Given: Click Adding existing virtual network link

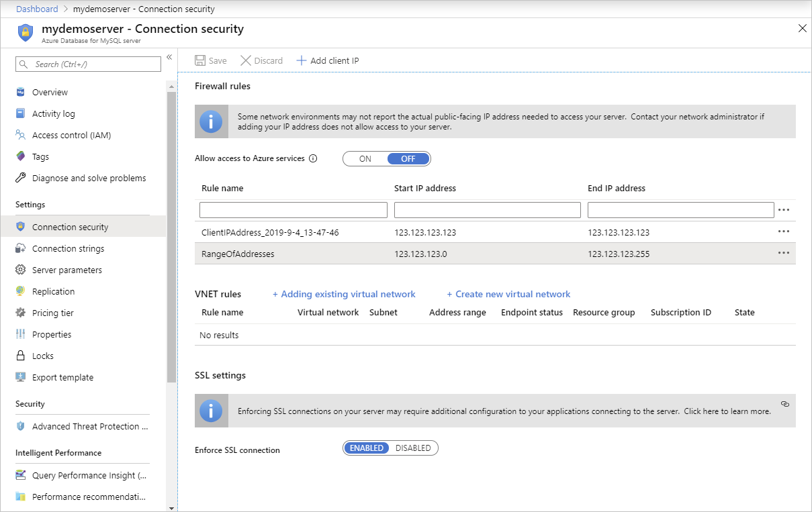Looking at the screenshot, I should click(x=344, y=295).
